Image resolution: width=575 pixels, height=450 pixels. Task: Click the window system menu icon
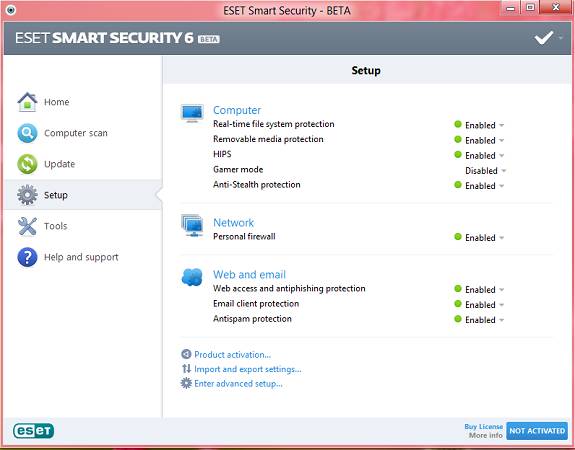(11, 10)
